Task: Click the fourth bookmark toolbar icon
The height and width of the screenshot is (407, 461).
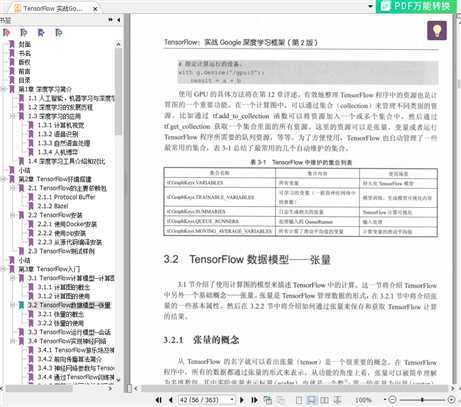Action: pos(59,33)
